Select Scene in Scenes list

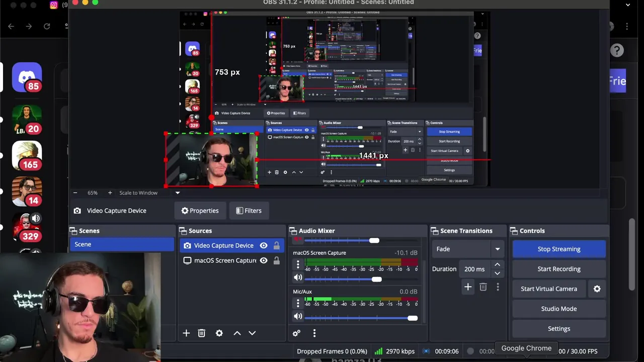click(121, 244)
